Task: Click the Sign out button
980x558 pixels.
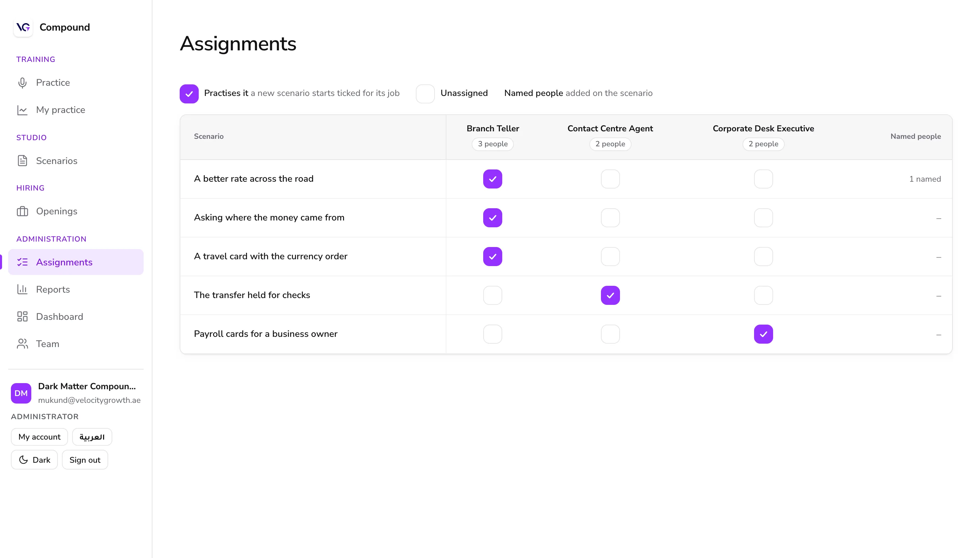Action: 85,460
